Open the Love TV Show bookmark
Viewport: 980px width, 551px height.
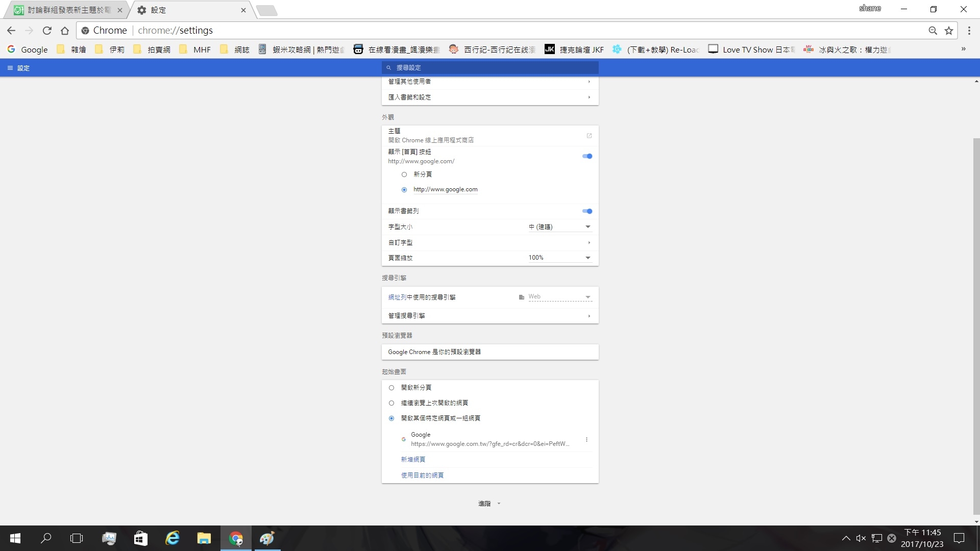752,49
